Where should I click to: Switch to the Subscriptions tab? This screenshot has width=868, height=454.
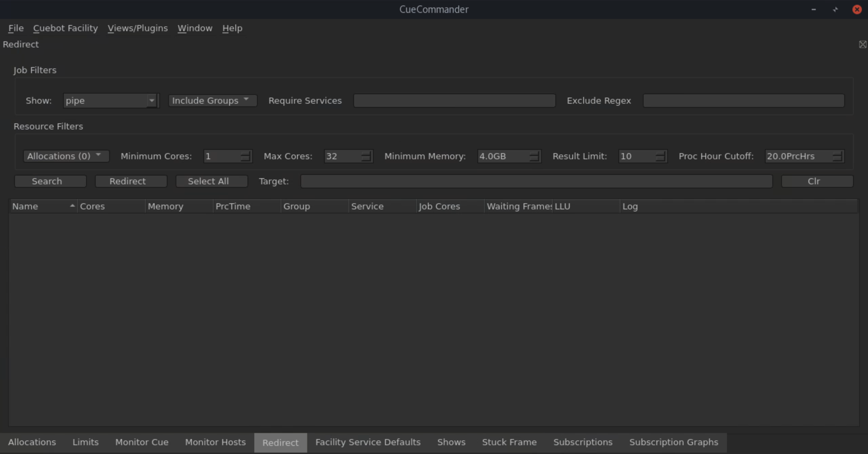pos(583,442)
